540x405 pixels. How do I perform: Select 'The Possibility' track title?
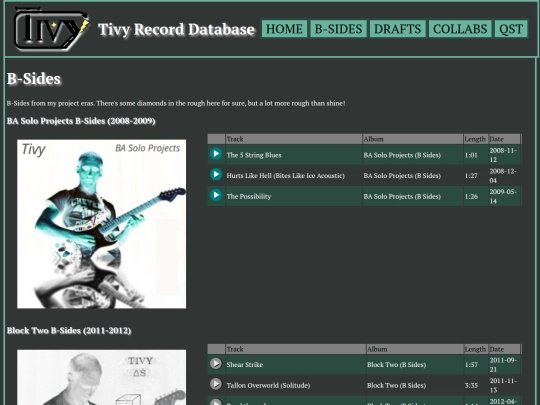pos(249,196)
